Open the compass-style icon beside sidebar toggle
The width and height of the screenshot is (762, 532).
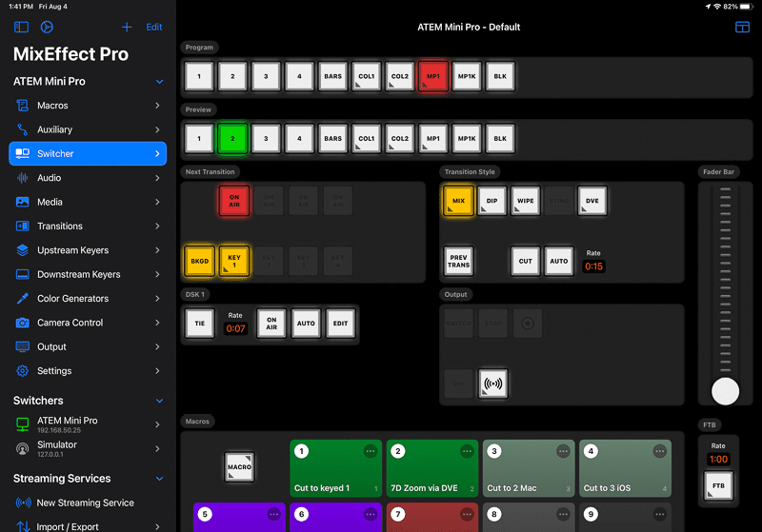pyautogui.click(x=47, y=28)
